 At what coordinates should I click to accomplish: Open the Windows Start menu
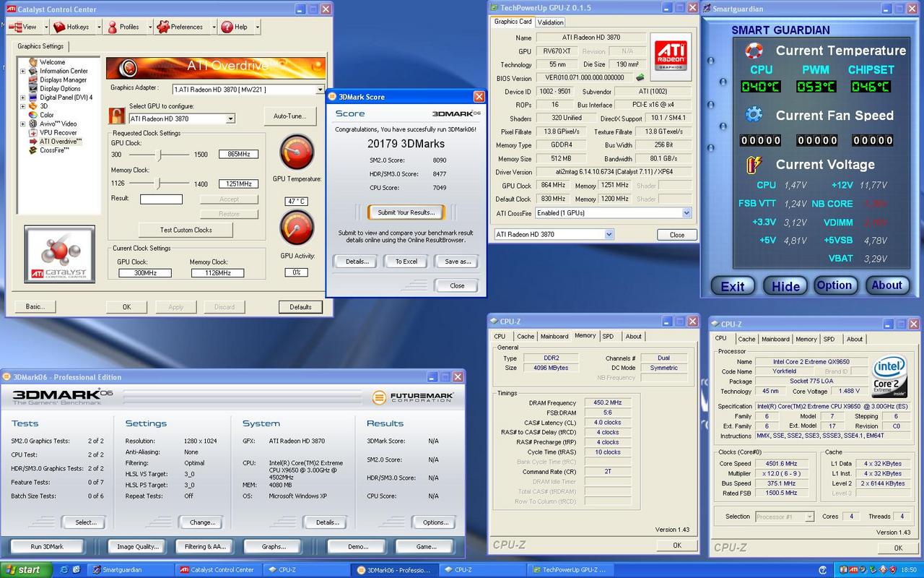(x=26, y=569)
